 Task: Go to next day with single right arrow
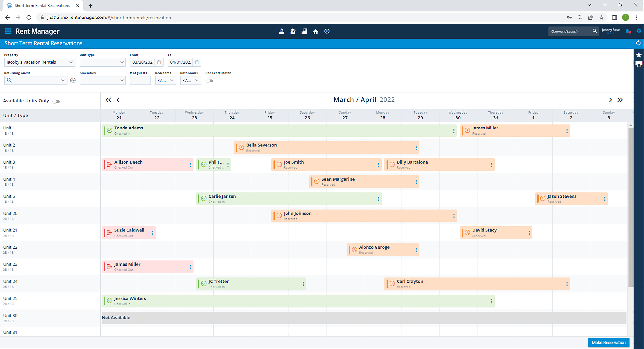click(x=610, y=100)
